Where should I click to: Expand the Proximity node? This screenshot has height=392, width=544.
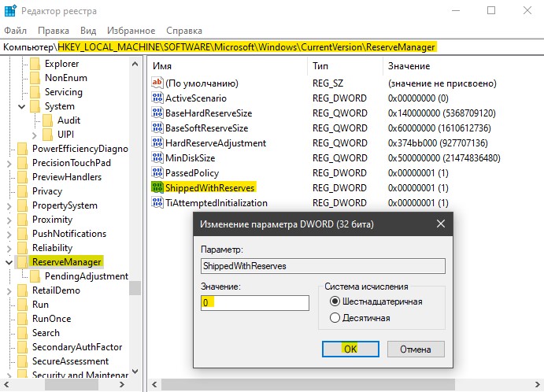tap(9, 220)
